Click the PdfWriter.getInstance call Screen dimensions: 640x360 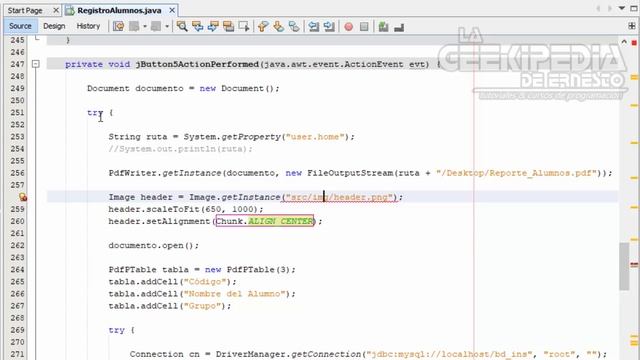tap(165, 173)
